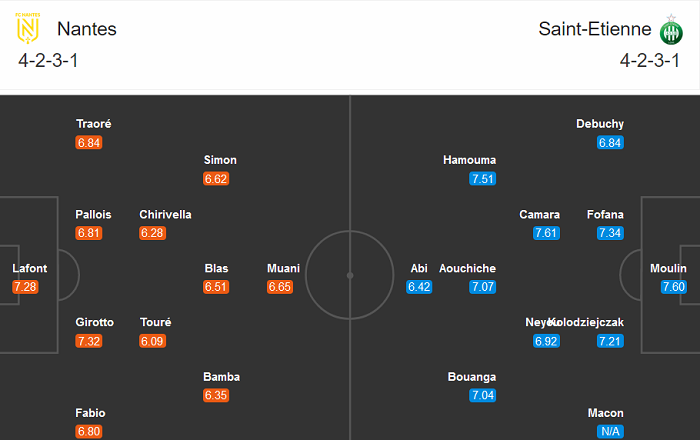Click Camara's 7.61 rating badge
The image size is (700, 440).
click(547, 233)
